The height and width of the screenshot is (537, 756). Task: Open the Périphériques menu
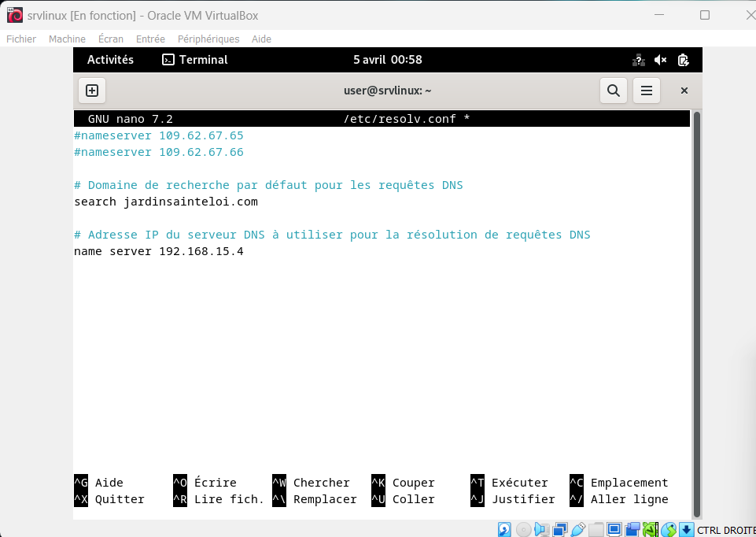[x=208, y=39]
